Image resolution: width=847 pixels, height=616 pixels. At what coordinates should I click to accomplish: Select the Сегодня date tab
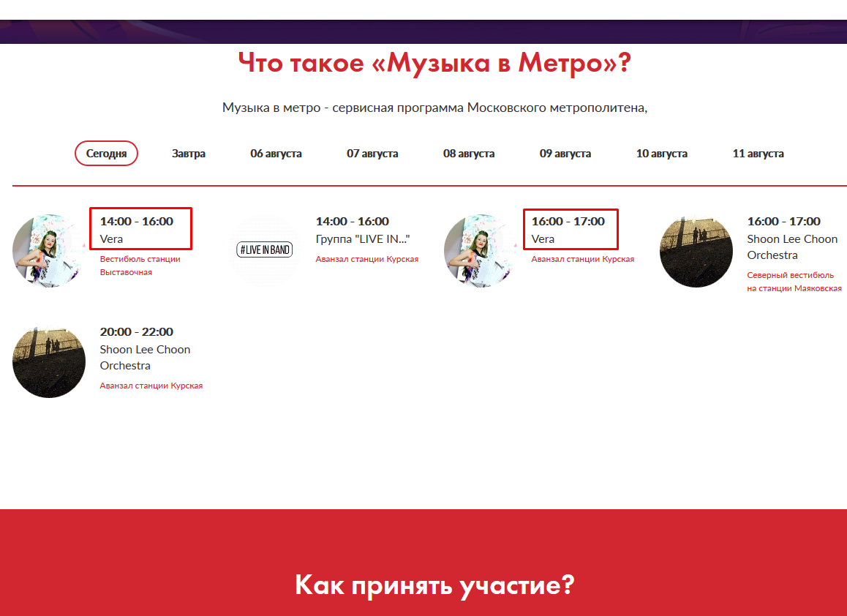point(106,154)
